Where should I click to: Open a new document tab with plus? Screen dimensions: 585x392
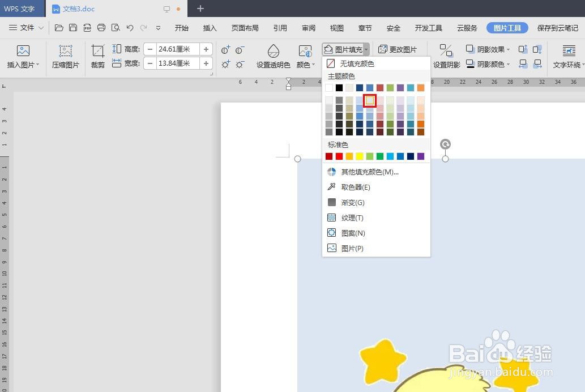(200, 8)
